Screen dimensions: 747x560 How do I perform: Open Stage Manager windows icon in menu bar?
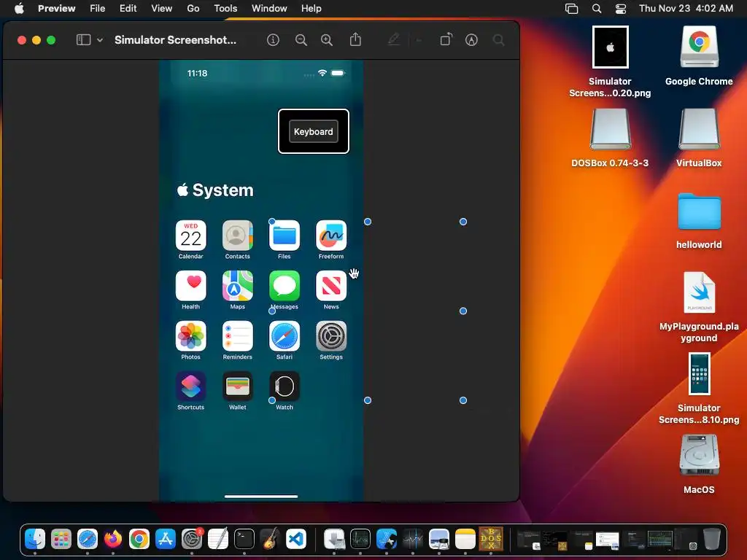click(572, 9)
